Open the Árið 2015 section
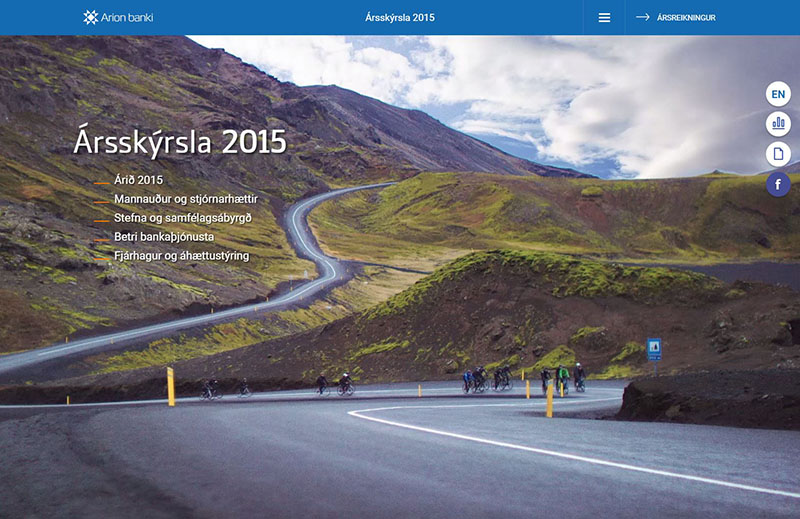800x519 pixels. pos(138,180)
